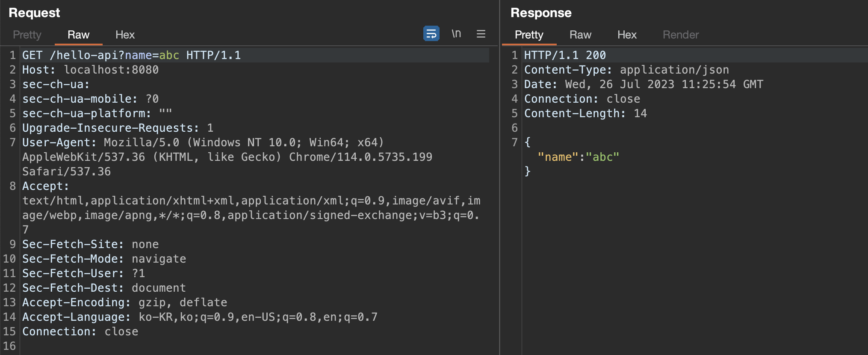Click the divider between Request and Response panels
Image resolution: width=868 pixels, height=355 pixels.
pyautogui.click(x=499, y=177)
